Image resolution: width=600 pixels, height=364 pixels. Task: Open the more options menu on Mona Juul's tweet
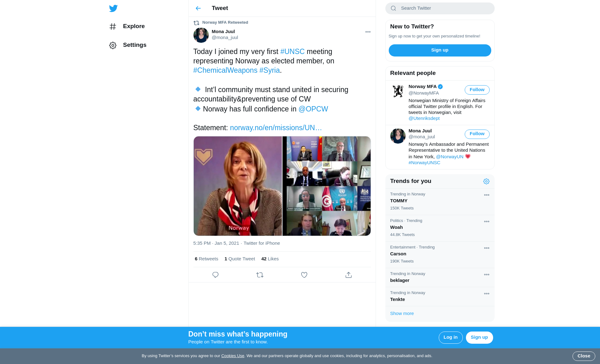[x=368, y=32]
